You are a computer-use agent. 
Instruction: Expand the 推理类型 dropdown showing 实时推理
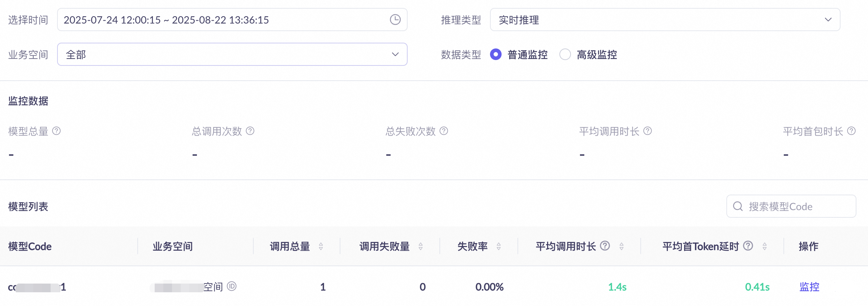[665, 20]
